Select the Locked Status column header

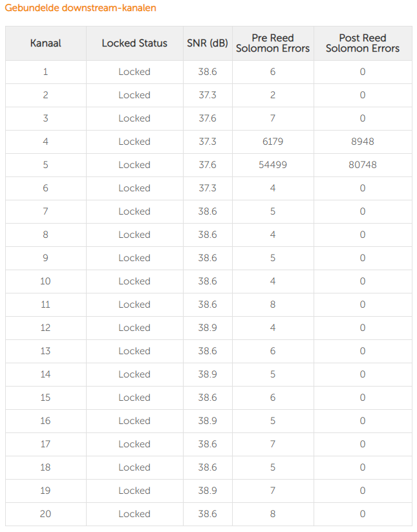coord(134,43)
